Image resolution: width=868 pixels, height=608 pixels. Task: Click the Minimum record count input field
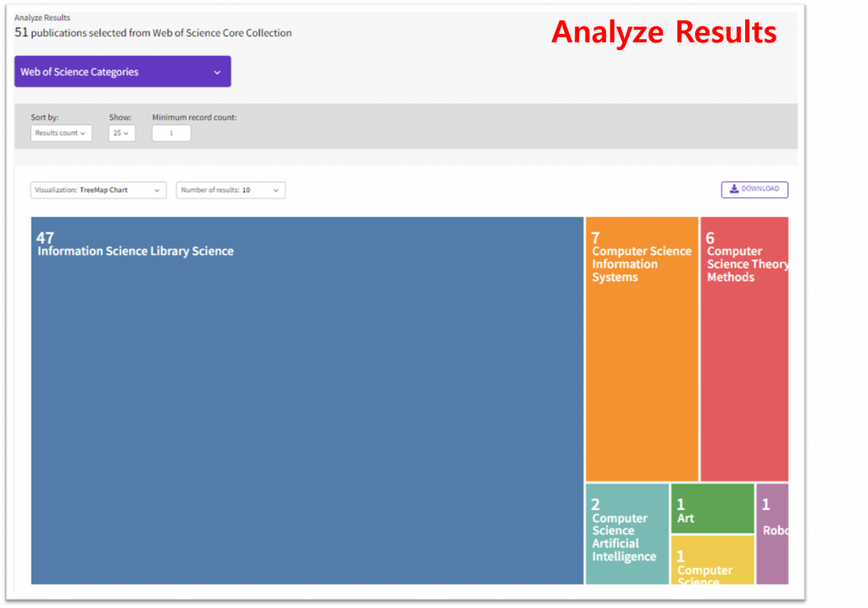171,133
